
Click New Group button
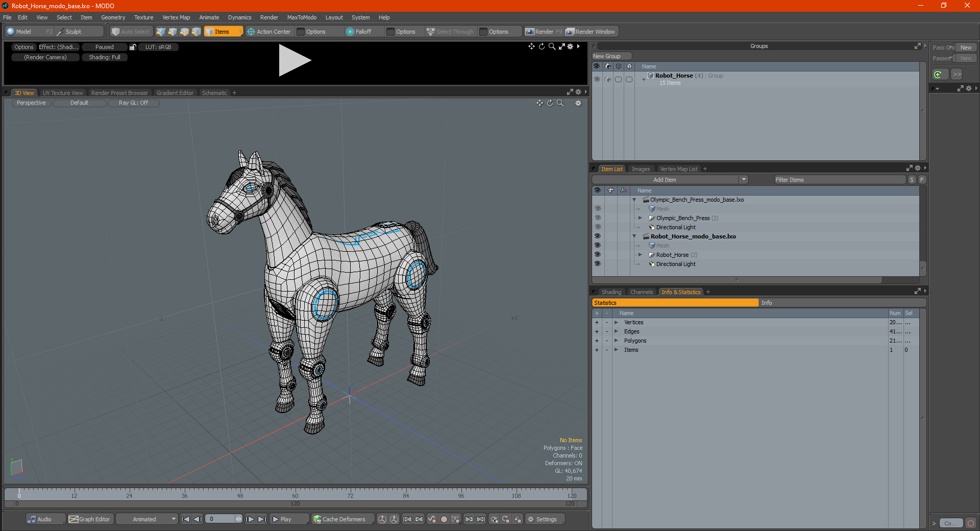point(611,56)
